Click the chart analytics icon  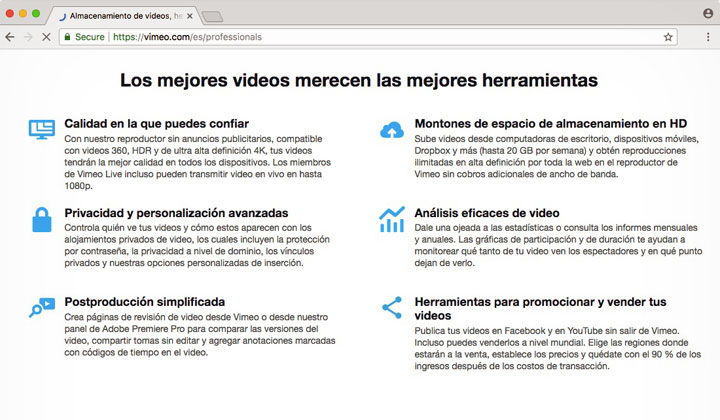pos(392,219)
